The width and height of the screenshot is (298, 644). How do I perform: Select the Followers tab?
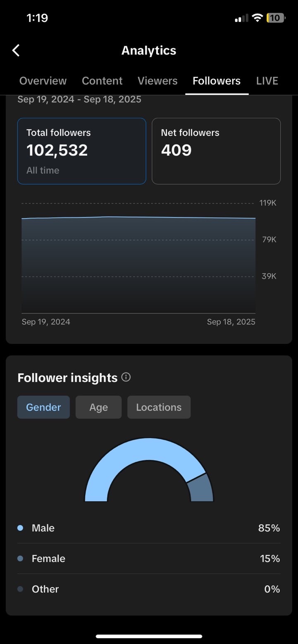217,81
